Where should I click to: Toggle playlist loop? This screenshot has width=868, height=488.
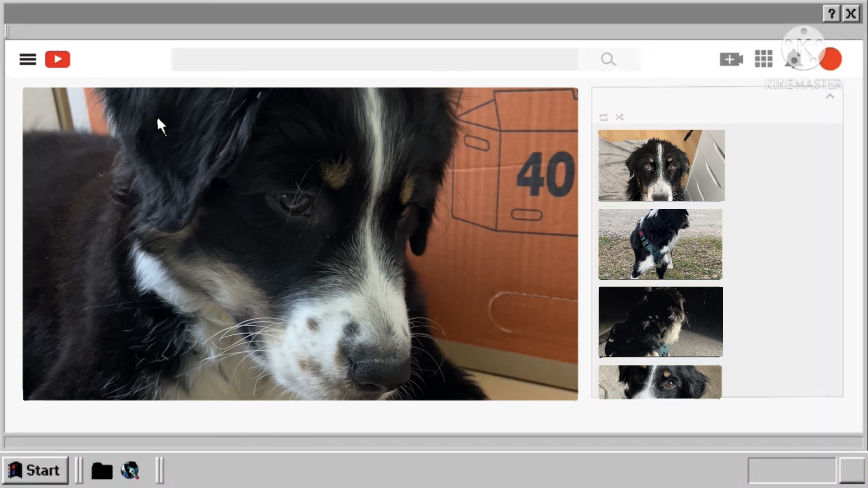tap(604, 117)
